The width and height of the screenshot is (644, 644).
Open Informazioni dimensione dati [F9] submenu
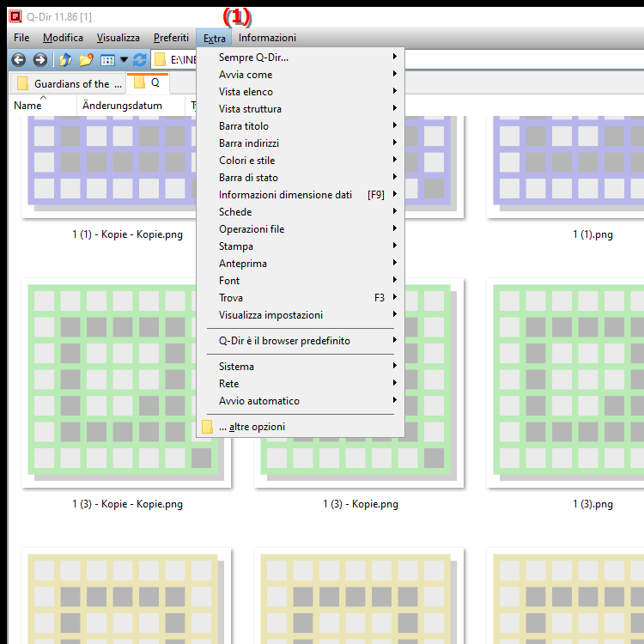(x=301, y=195)
